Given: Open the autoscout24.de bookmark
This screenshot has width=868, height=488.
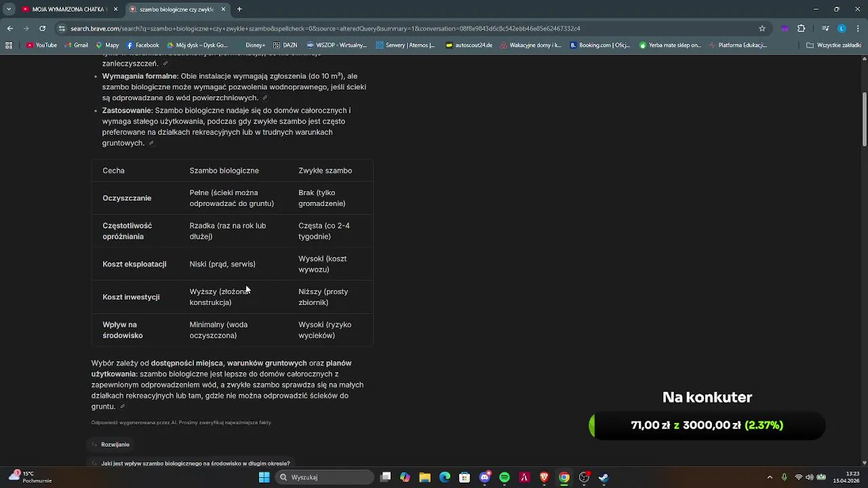Looking at the screenshot, I should pos(469,45).
